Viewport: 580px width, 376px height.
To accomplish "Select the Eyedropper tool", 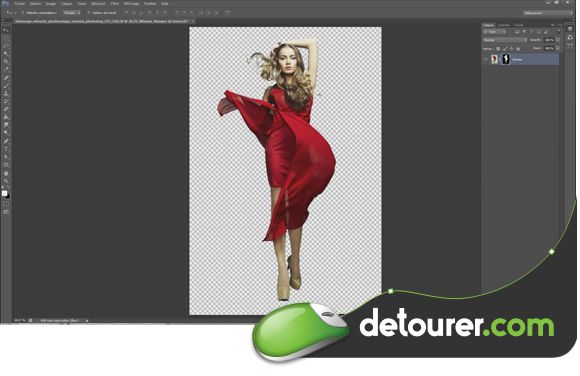I will point(6,70).
